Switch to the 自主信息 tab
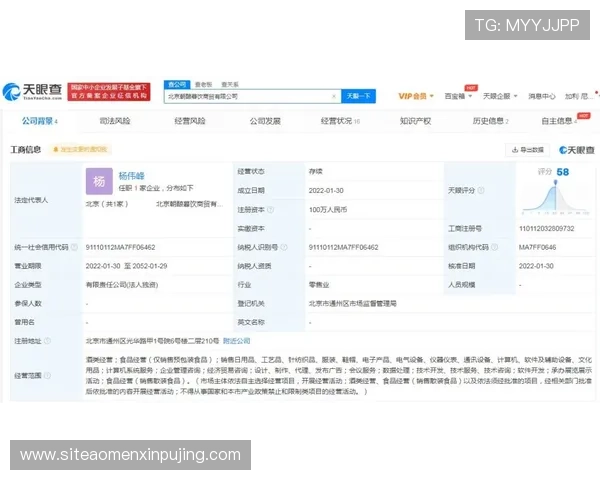Image resolution: width=600 pixels, height=480 pixels. tap(559, 121)
